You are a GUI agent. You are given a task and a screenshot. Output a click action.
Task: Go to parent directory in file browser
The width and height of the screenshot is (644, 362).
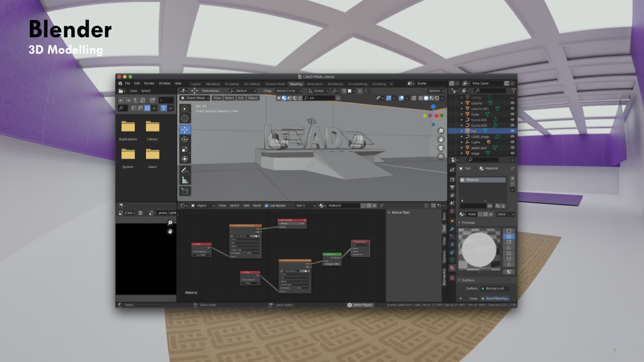[135, 100]
